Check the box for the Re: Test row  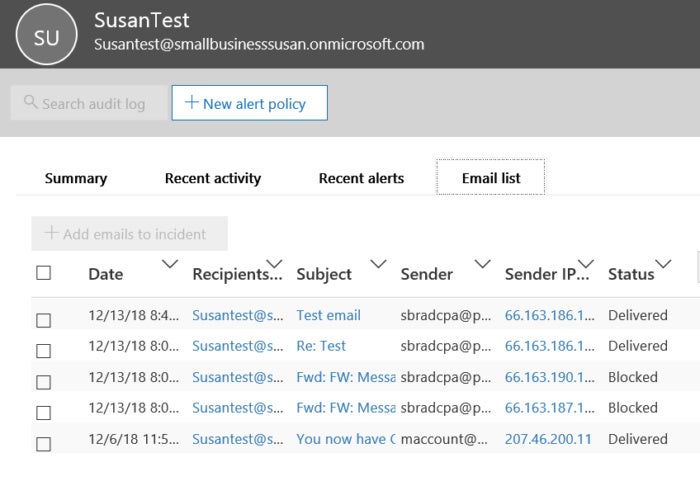tap(43, 351)
